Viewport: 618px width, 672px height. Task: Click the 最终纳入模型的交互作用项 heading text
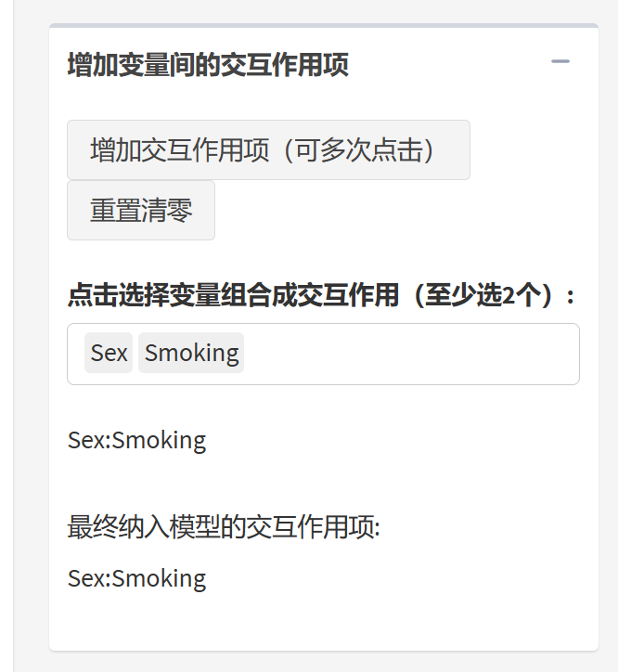[x=224, y=526]
